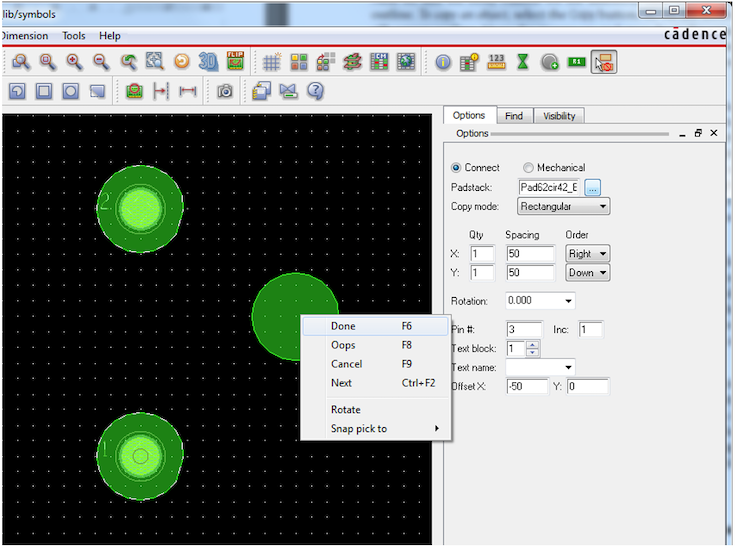736x548 pixels.
Task: Click the zoom out magnifier icon
Action: point(101,62)
